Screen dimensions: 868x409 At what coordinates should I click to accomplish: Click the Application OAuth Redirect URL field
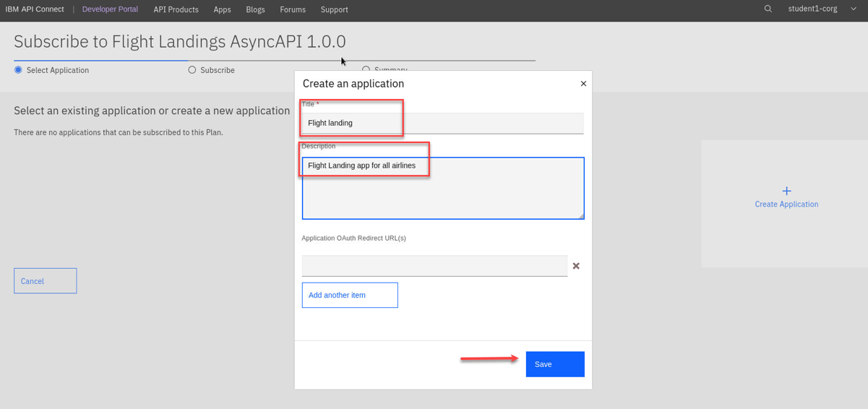click(434, 266)
